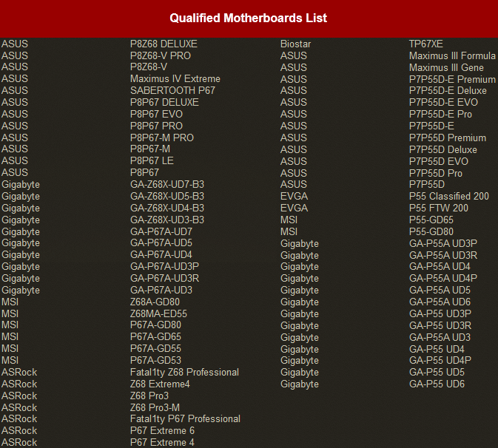Click GA-P67A-UD5 entry
The height and width of the screenshot is (448, 498).
[161, 242]
